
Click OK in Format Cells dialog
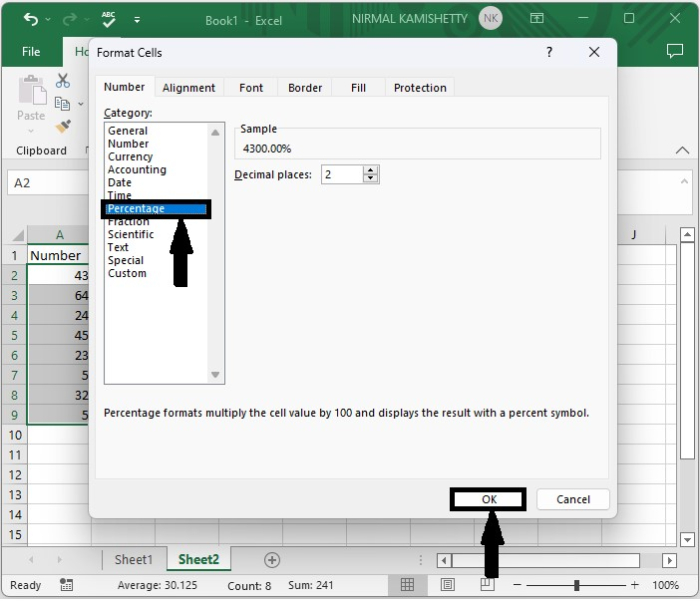(x=489, y=499)
